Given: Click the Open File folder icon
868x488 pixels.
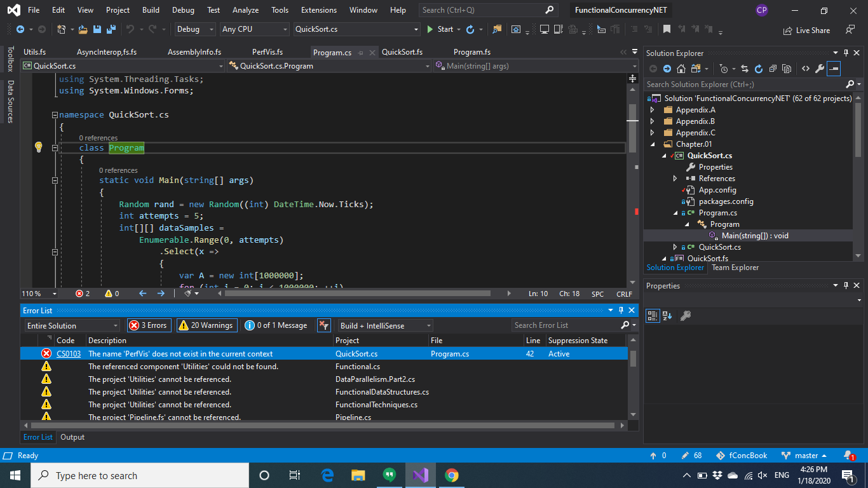Looking at the screenshot, I should point(83,29).
